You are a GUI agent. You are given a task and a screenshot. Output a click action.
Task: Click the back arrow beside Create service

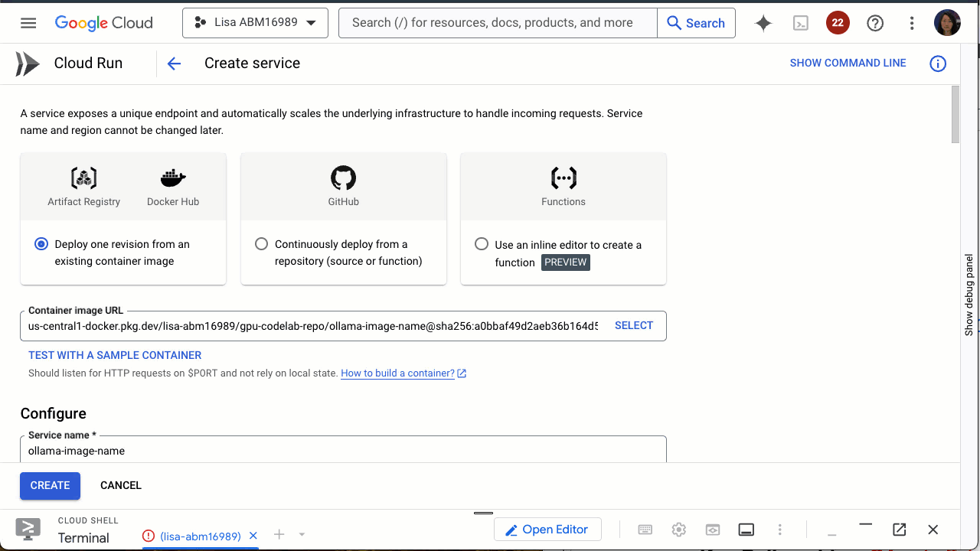pyautogui.click(x=175, y=64)
